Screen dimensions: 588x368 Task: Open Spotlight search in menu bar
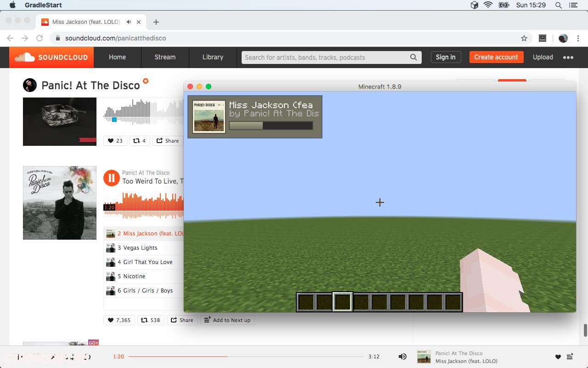[559, 5]
